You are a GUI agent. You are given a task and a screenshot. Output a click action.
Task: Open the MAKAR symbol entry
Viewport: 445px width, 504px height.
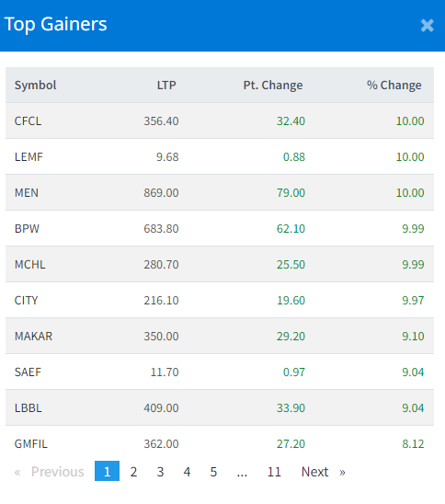point(33,337)
